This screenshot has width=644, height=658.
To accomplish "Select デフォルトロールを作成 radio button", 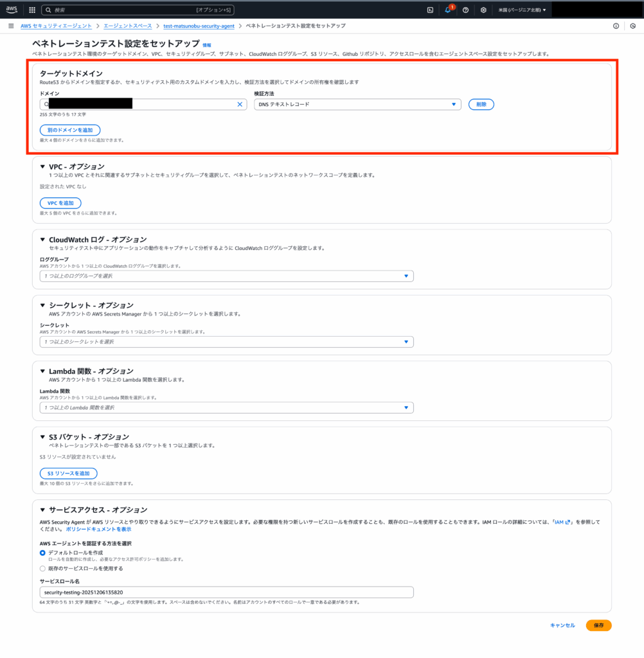I will (42, 553).
